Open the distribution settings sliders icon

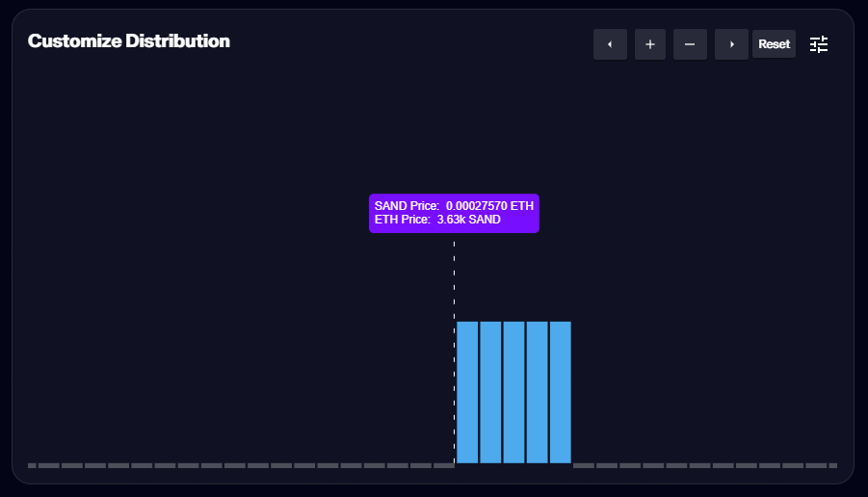(x=819, y=44)
